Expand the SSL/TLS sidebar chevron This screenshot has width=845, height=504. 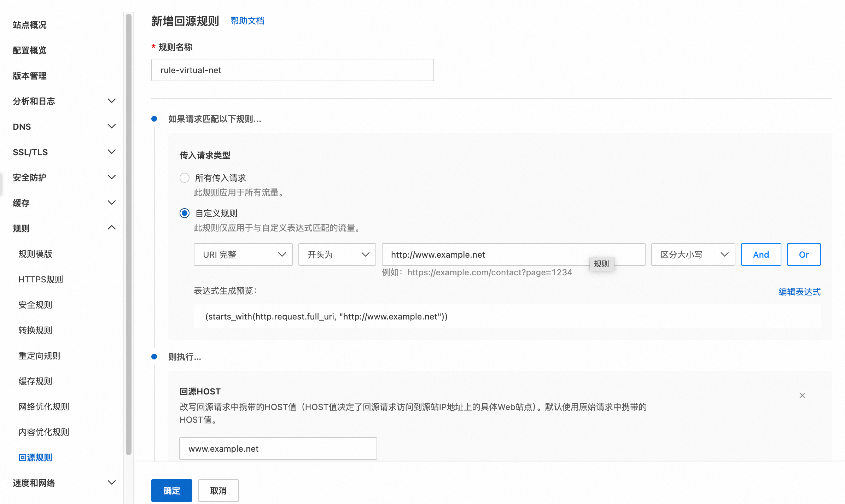pos(111,152)
